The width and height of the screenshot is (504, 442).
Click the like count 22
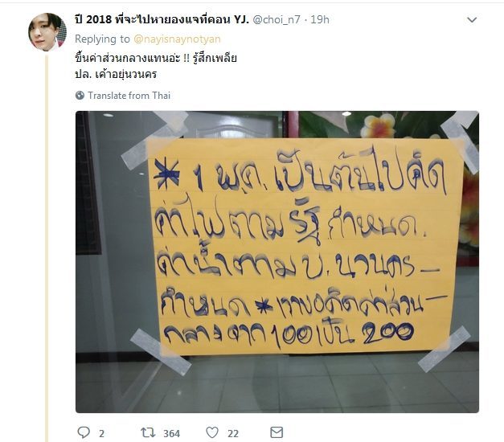[x=233, y=434]
